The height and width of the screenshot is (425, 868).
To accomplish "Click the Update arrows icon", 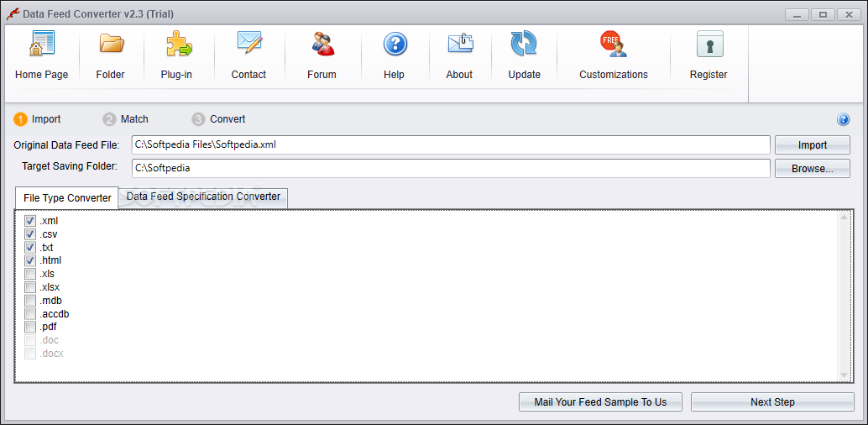I will tap(524, 44).
